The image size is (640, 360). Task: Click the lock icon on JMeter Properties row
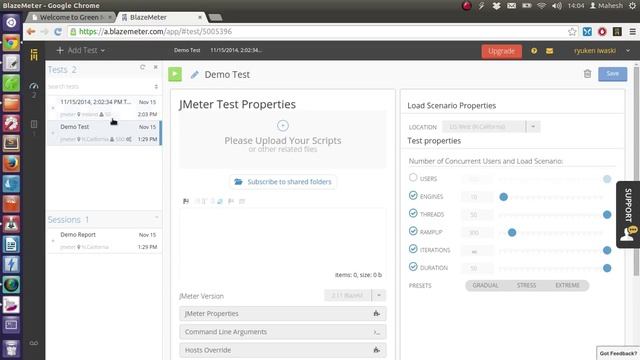pos(376,313)
